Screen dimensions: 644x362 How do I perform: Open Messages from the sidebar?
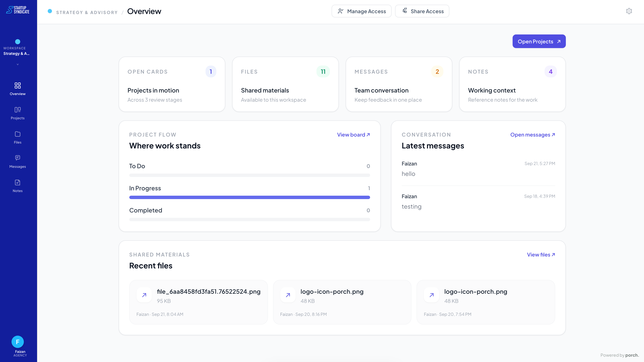[17, 161]
